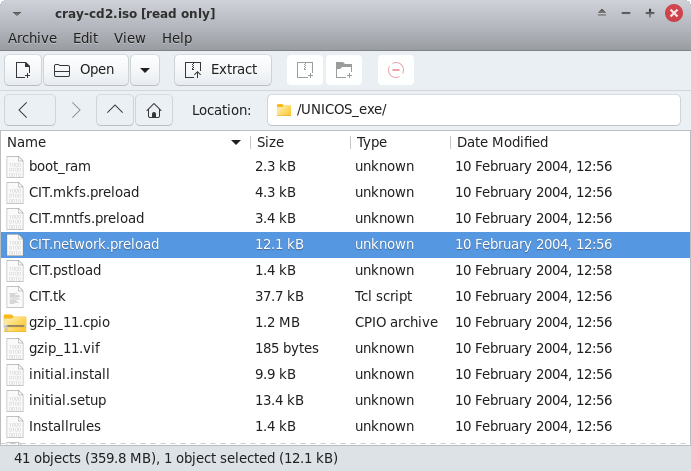Open the View menu
The height and width of the screenshot is (471, 691).
(130, 38)
